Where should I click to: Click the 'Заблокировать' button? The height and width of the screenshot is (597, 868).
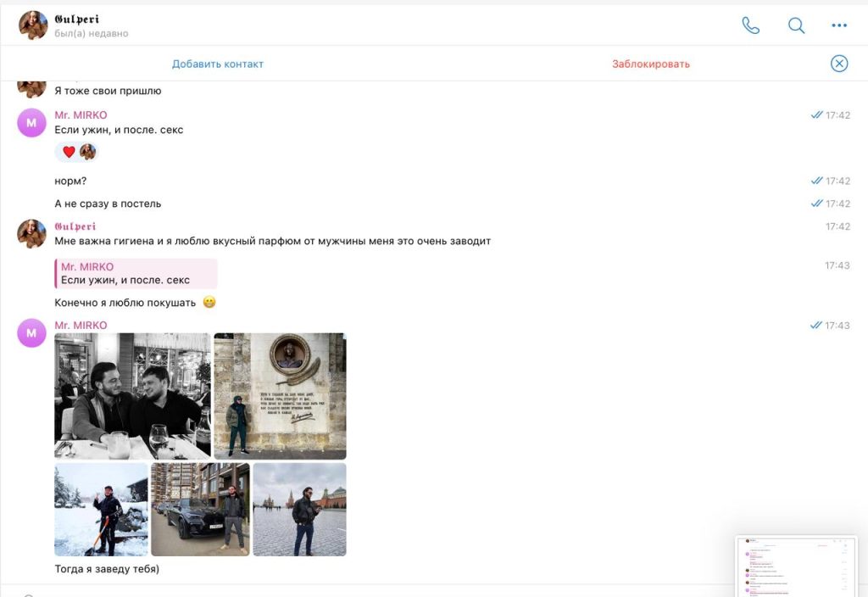[x=651, y=64]
